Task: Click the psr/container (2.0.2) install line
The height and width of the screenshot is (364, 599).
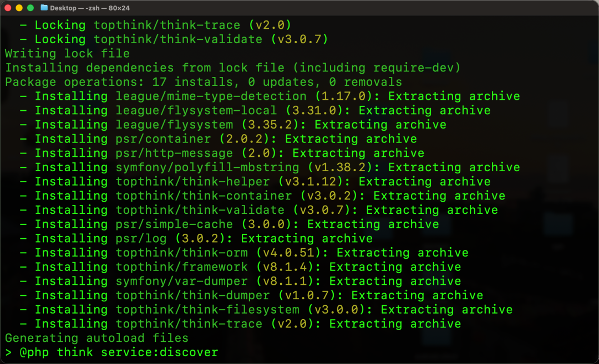Action: pyautogui.click(x=219, y=139)
